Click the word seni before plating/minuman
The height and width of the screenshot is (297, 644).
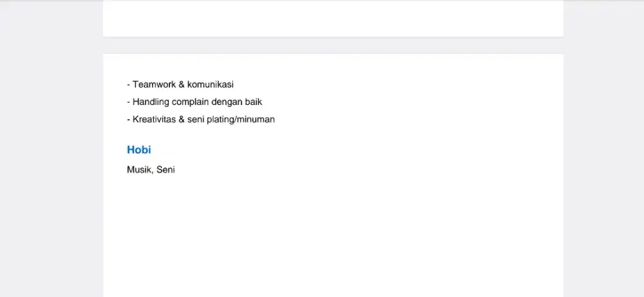click(196, 120)
